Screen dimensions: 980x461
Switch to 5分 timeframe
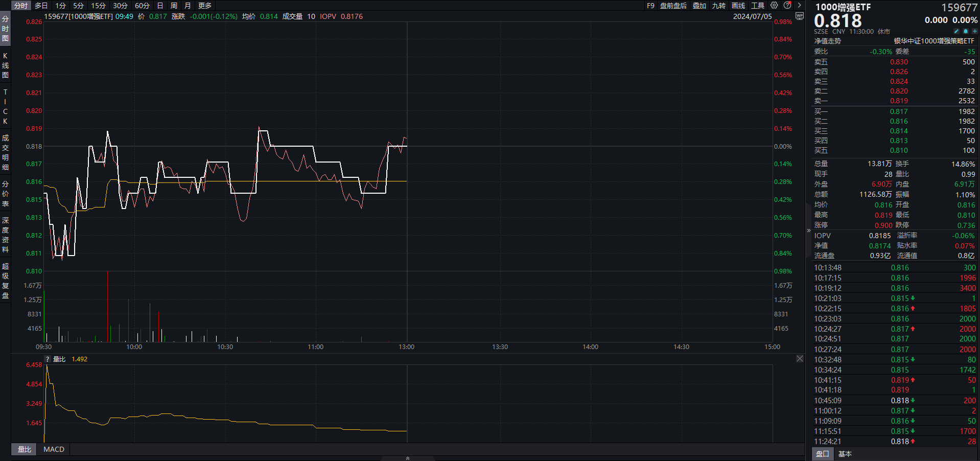click(x=78, y=6)
